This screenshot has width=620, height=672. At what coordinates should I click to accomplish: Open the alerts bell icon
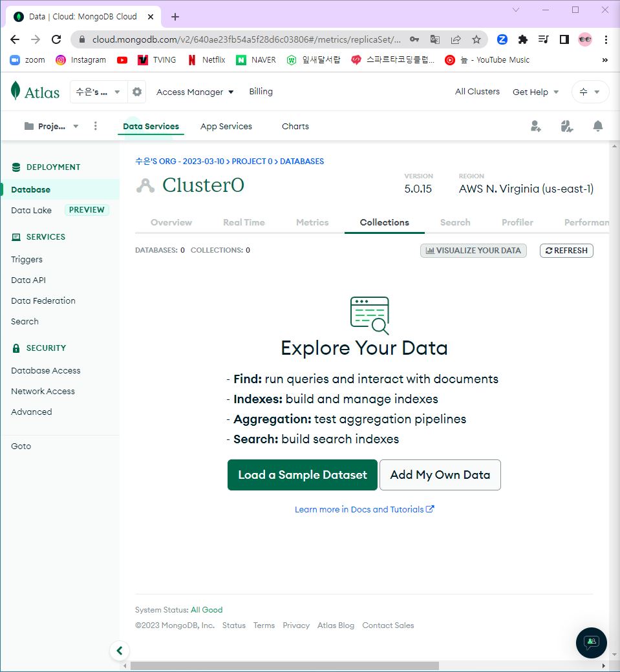coord(598,126)
